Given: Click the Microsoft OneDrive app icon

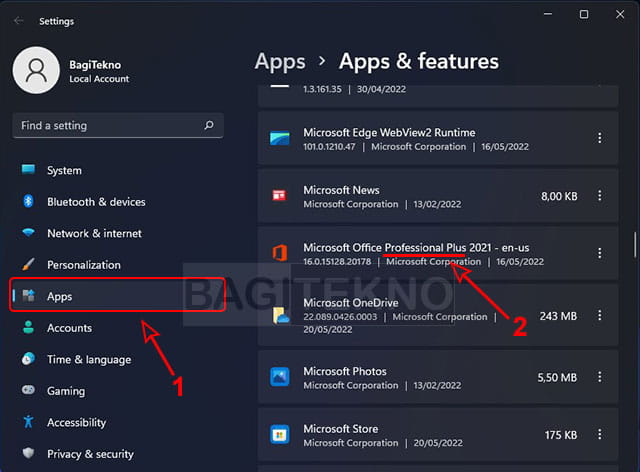Looking at the screenshot, I should 281,315.
